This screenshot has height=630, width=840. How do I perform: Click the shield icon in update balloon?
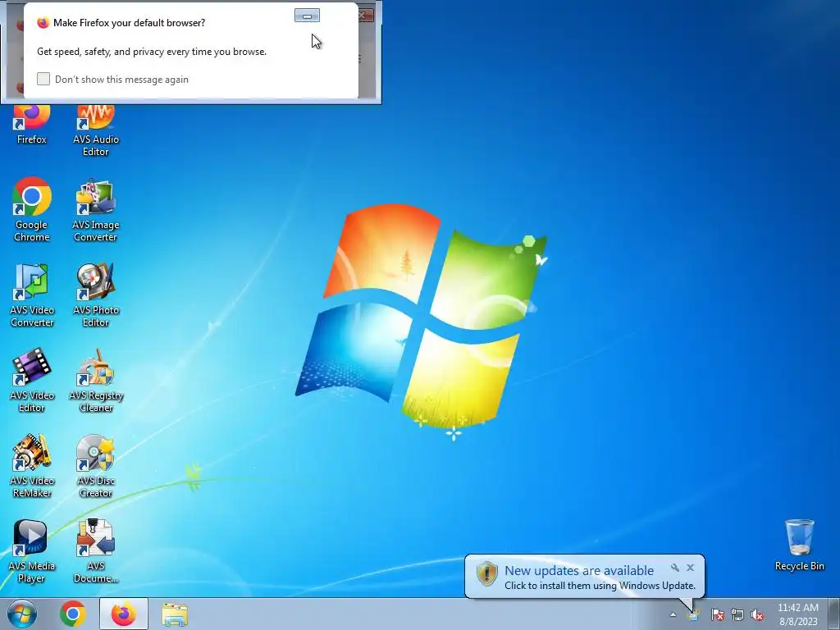point(487,573)
